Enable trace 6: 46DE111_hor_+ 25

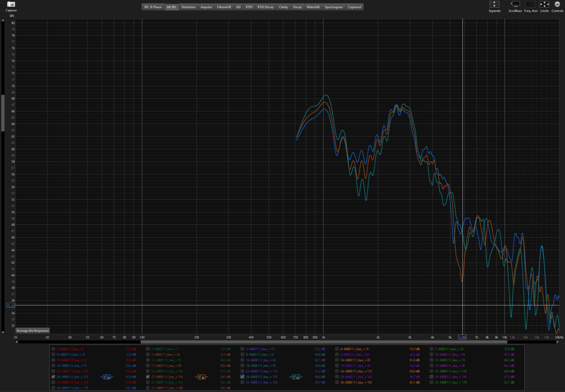(x=53, y=354)
